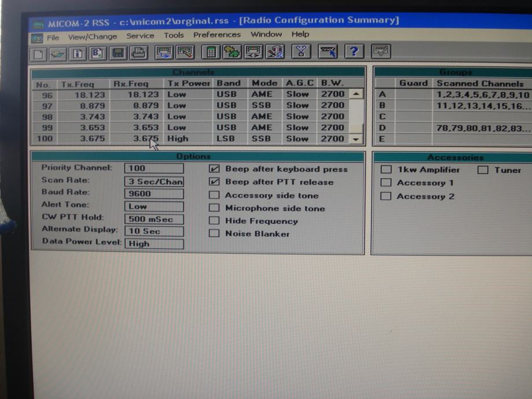
Task: Click the Alternate Display field 10 Sec
Action: coord(154,231)
